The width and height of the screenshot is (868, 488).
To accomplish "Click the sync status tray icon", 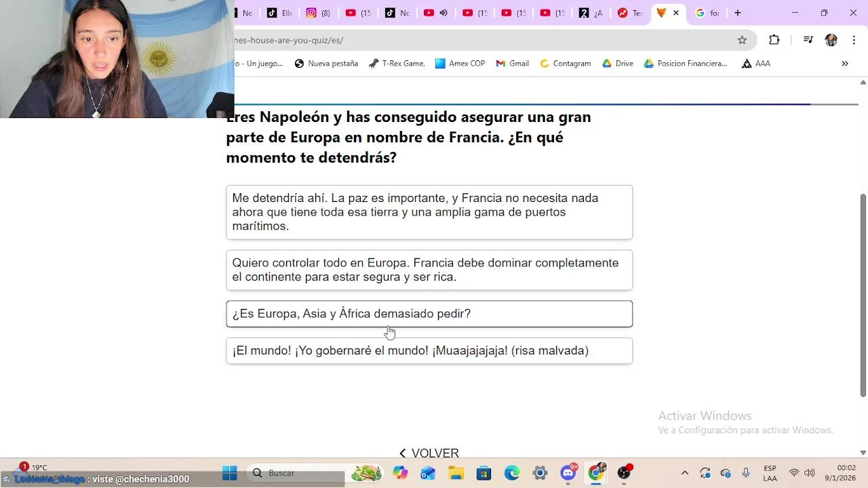I will [x=705, y=473].
